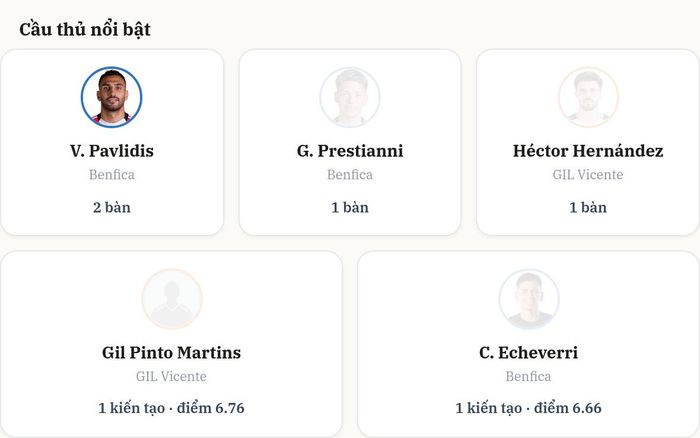Viewport: 700px width, 438px height.
Task: View Héctor Hernández profile picture
Action: coord(588,97)
